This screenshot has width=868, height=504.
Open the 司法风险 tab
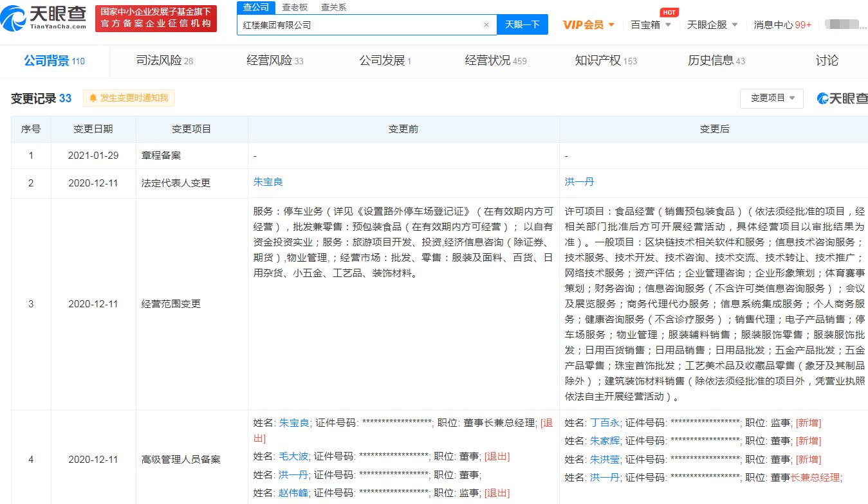coord(164,60)
